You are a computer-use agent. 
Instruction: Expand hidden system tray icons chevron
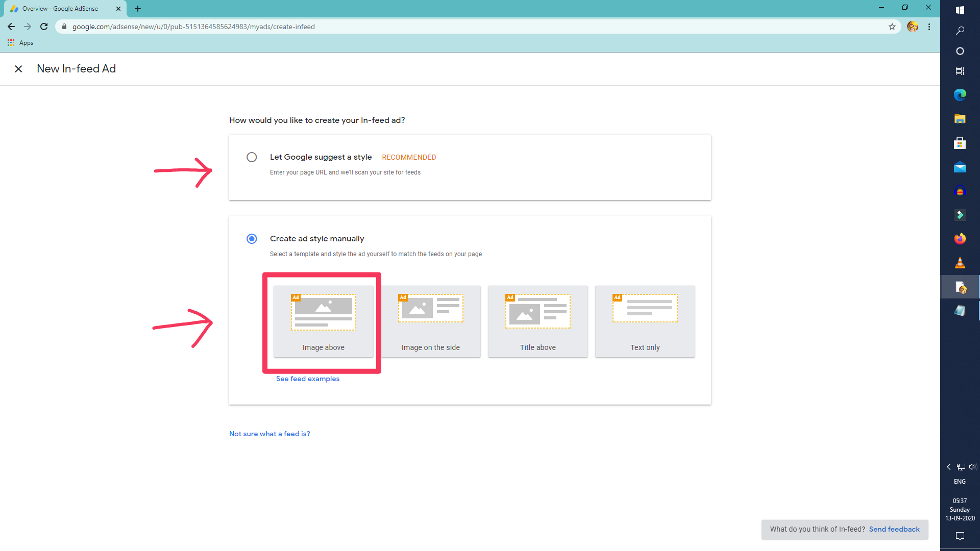pyautogui.click(x=948, y=467)
